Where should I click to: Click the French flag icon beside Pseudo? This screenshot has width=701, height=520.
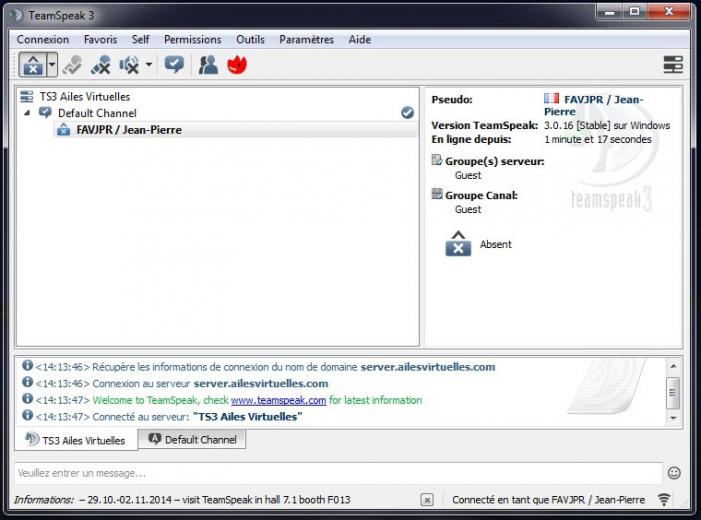pyautogui.click(x=552, y=98)
